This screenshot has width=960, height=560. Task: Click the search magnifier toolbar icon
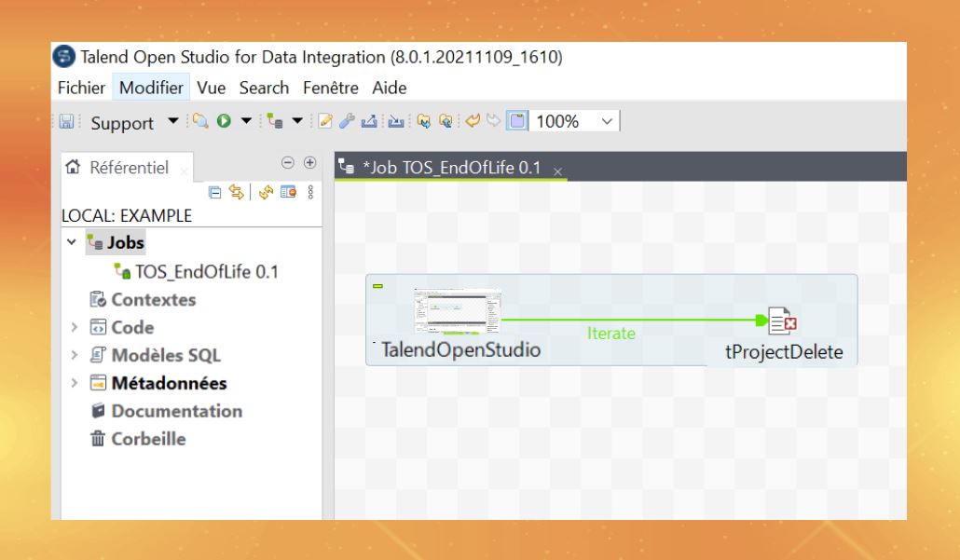coord(199,122)
